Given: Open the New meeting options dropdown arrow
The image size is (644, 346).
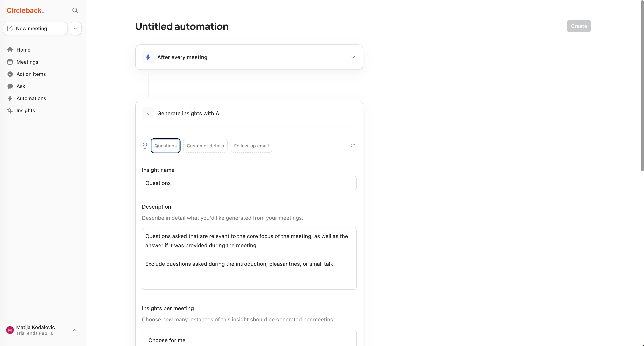Looking at the screenshot, I should [75, 28].
